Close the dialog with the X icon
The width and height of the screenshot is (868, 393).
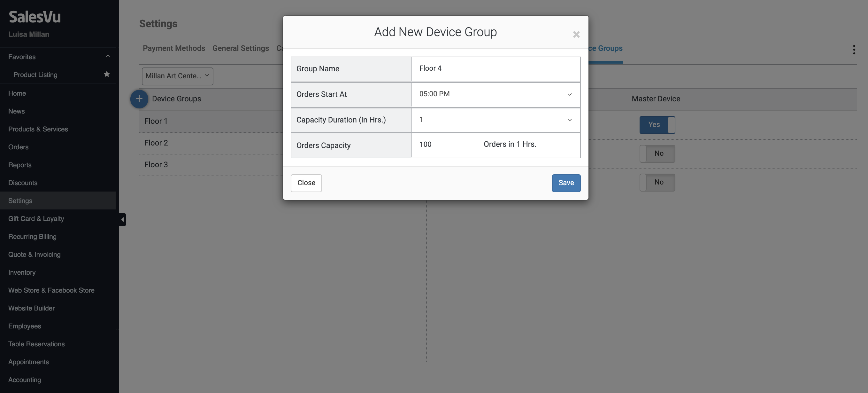(x=576, y=35)
